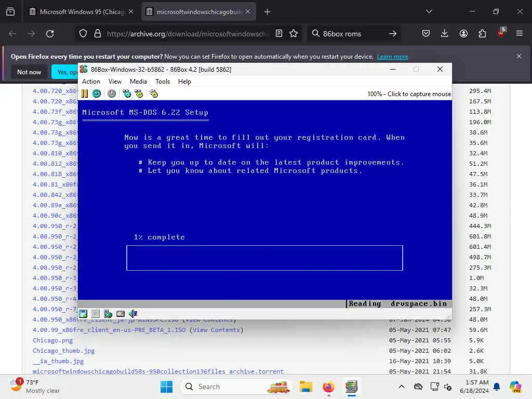Open Windows Start menu

167,387
